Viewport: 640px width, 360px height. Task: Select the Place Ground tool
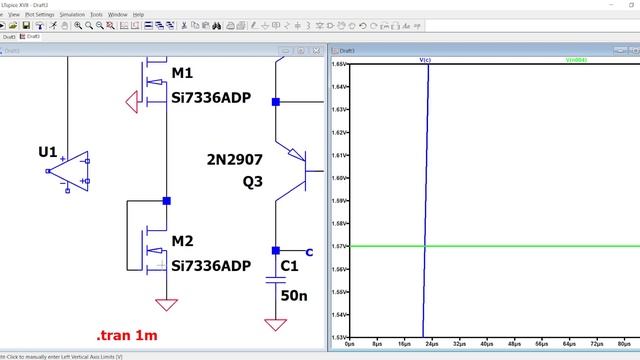pos(265,26)
